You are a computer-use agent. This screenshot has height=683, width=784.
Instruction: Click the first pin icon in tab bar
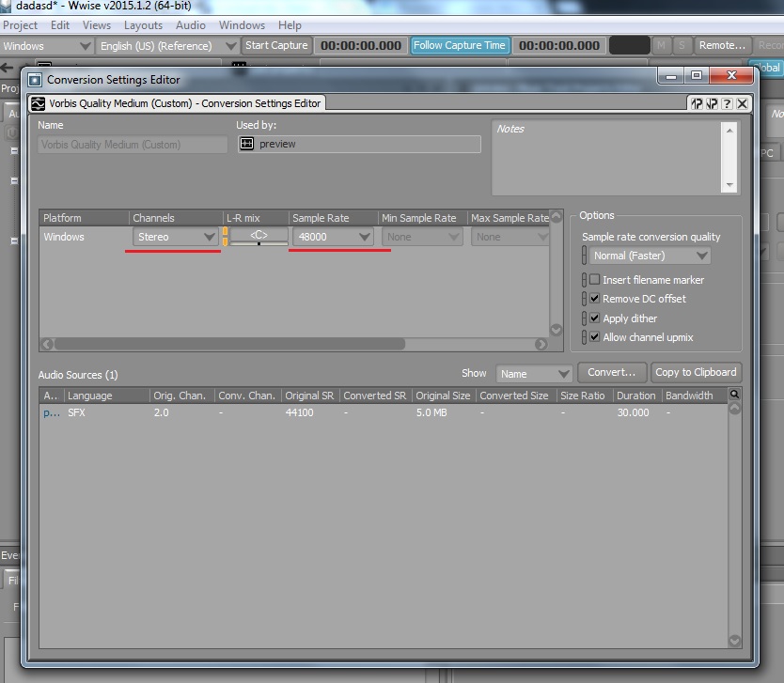697,103
